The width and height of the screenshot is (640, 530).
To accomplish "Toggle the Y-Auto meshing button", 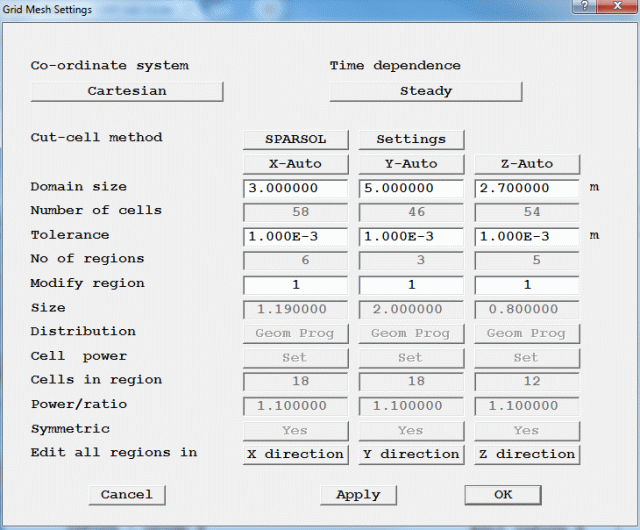I will click(410, 164).
